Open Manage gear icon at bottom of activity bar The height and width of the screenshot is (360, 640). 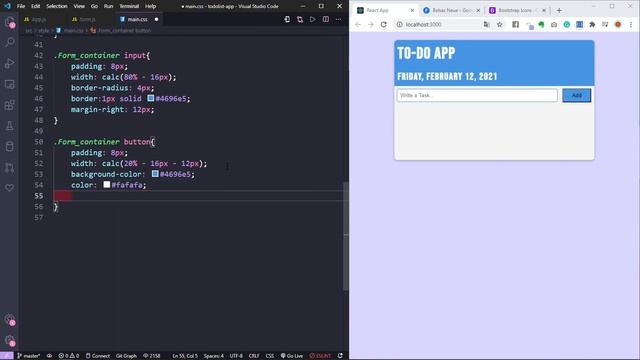coord(9,340)
